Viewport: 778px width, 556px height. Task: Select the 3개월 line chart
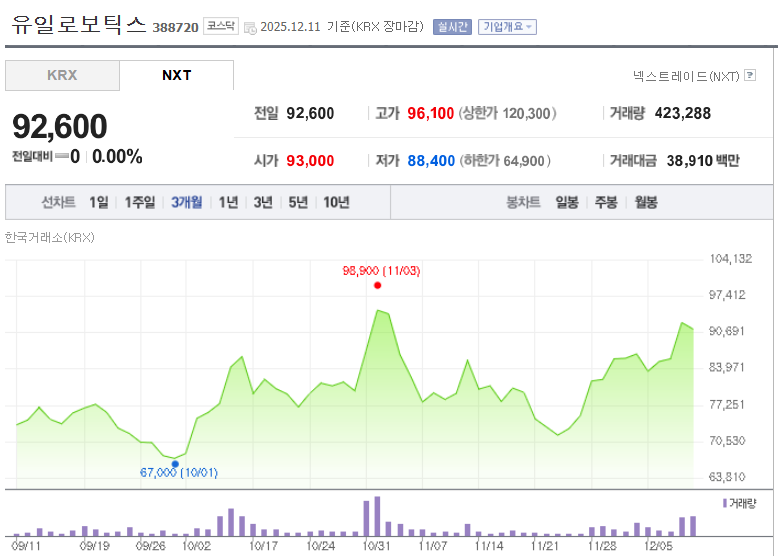point(187,202)
